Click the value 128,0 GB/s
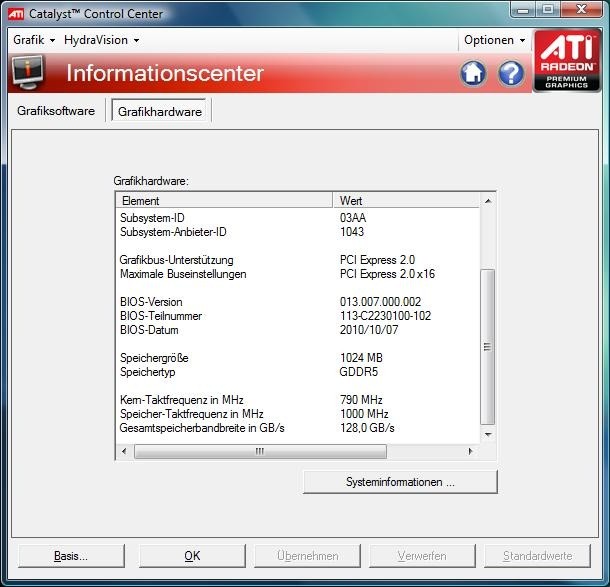 [x=367, y=428]
